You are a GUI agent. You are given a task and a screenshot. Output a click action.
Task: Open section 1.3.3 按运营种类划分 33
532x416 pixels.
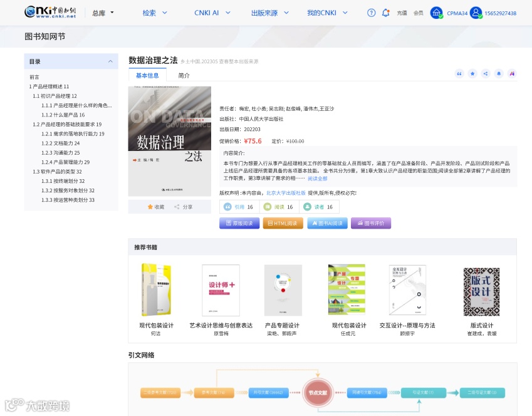coord(68,200)
